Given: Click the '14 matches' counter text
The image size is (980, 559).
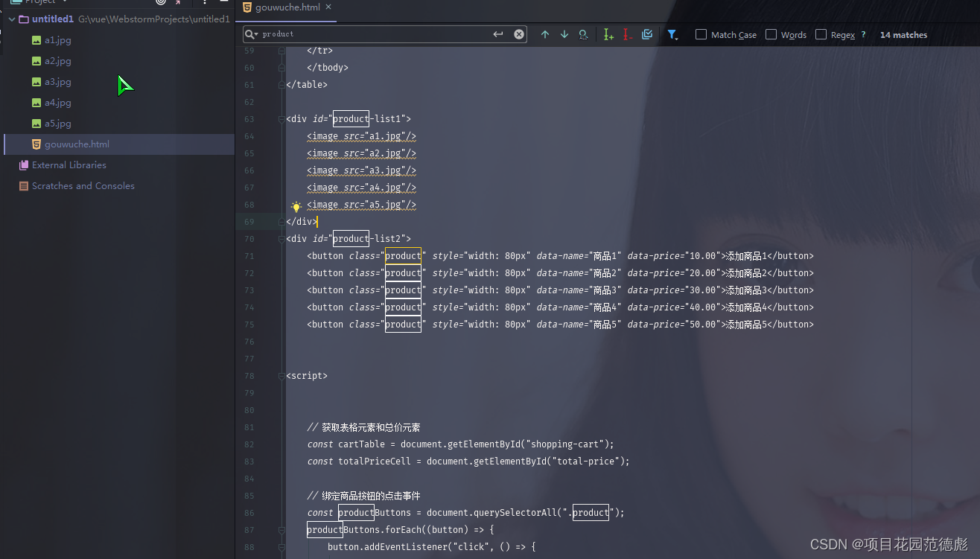Looking at the screenshot, I should [903, 35].
